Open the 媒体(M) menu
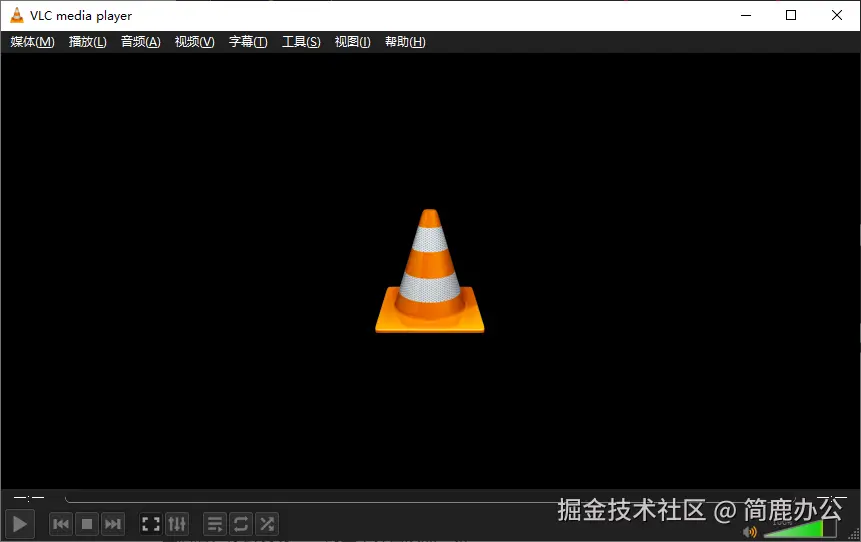This screenshot has height=542, width=861. pos(32,42)
